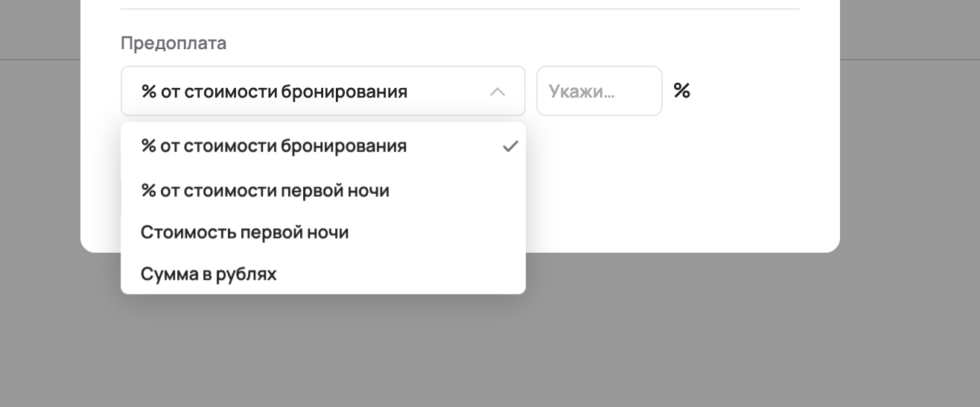Select "% от стоимости первой ночи" option
The width and height of the screenshot is (980, 407).
(x=265, y=191)
